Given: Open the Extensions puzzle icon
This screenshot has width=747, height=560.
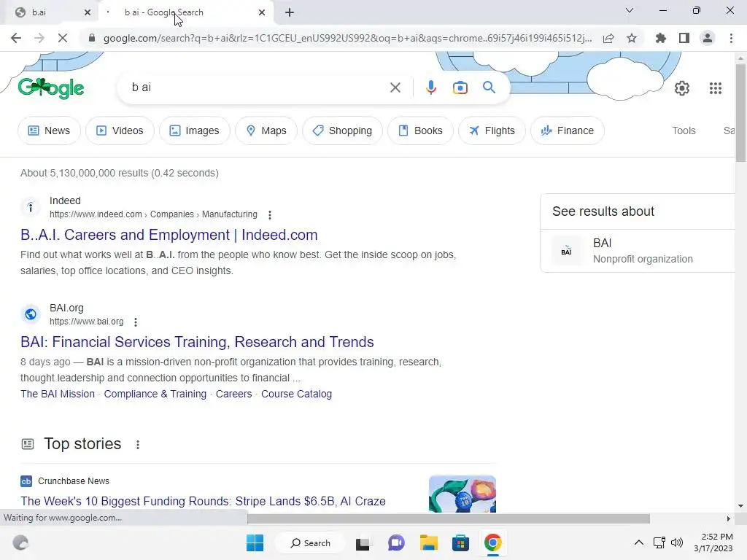Looking at the screenshot, I should (x=660, y=38).
